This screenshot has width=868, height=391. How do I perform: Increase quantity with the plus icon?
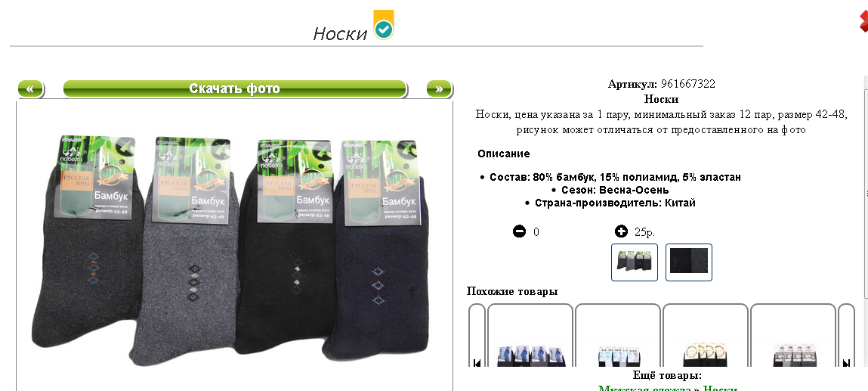pos(621,231)
